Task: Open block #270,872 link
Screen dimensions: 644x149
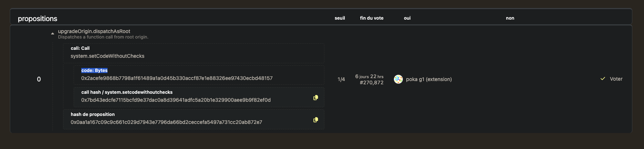Action: pyautogui.click(x=371, y=82)
